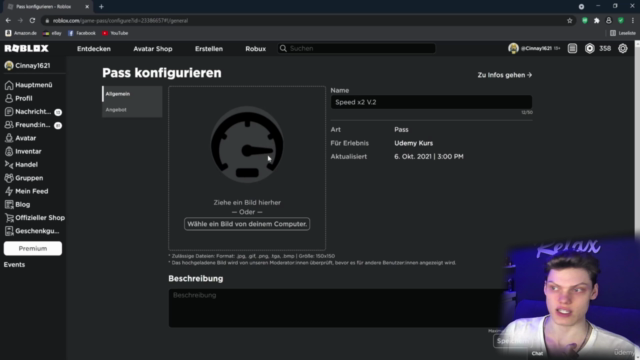Open Inventar in the sidebar
Image resolution: width=640 pixels, height=360 pixels.
tap(23, 151)
